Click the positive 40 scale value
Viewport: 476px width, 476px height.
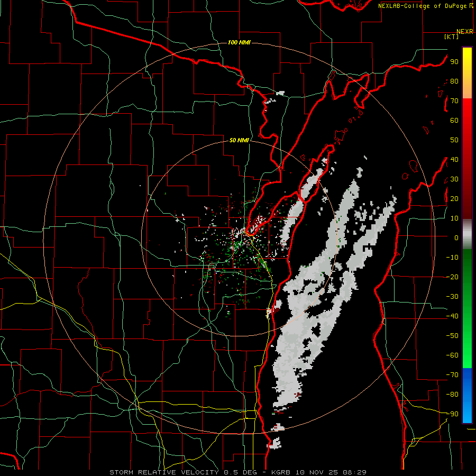(x=454, y=159)
